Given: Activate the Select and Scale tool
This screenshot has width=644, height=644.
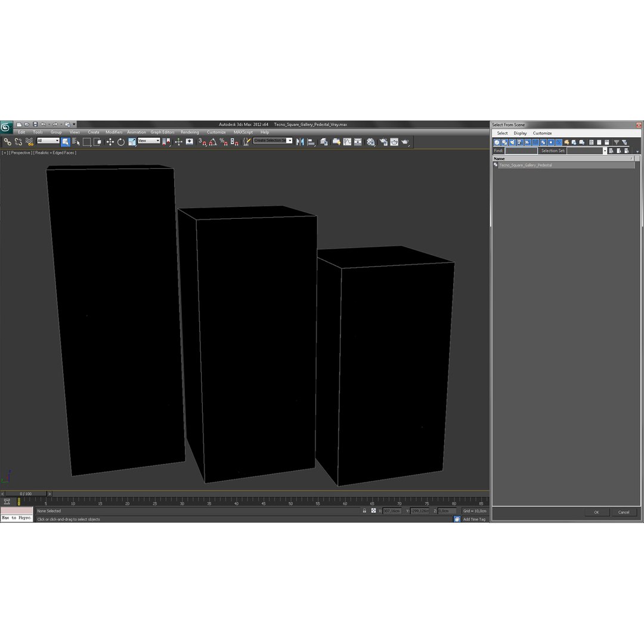Looking at the screenshot, I should [x=131, y=142].
